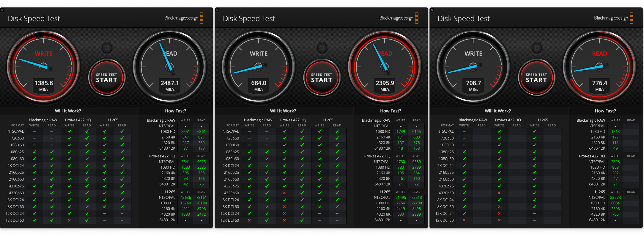Click the READ gauge showing 776.4 MB/s
The width and height of the screenshot is (644, 238).
(x=599, y=67)
